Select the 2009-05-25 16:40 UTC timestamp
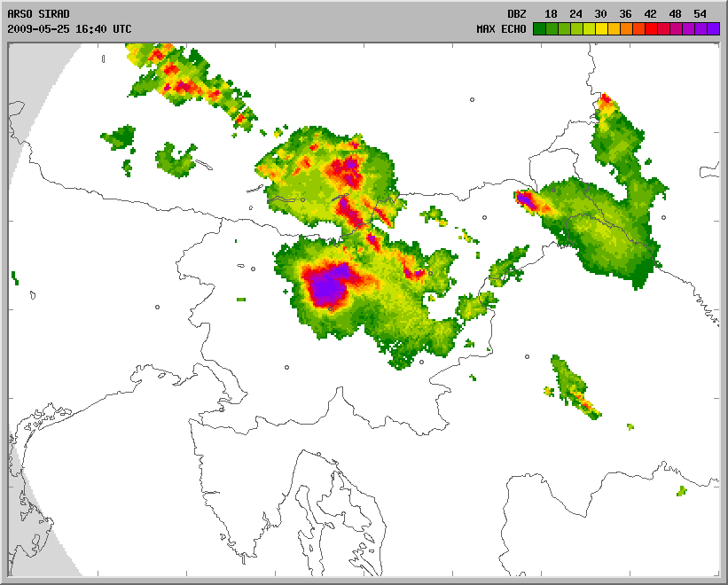 point(69,28)
